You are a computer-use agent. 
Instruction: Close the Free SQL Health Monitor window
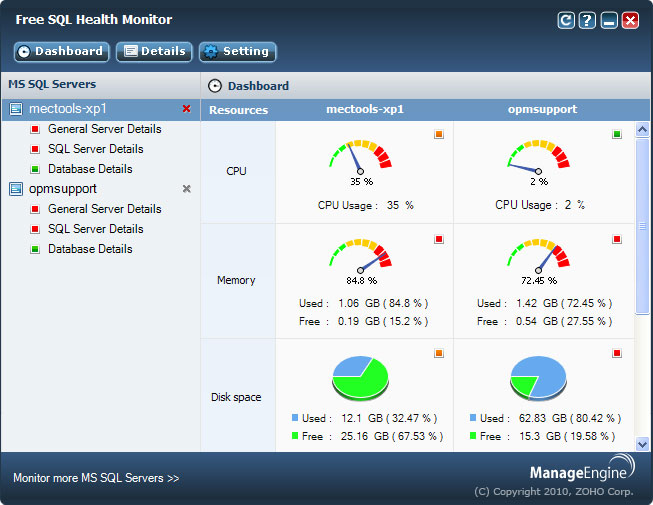(630, 20)
